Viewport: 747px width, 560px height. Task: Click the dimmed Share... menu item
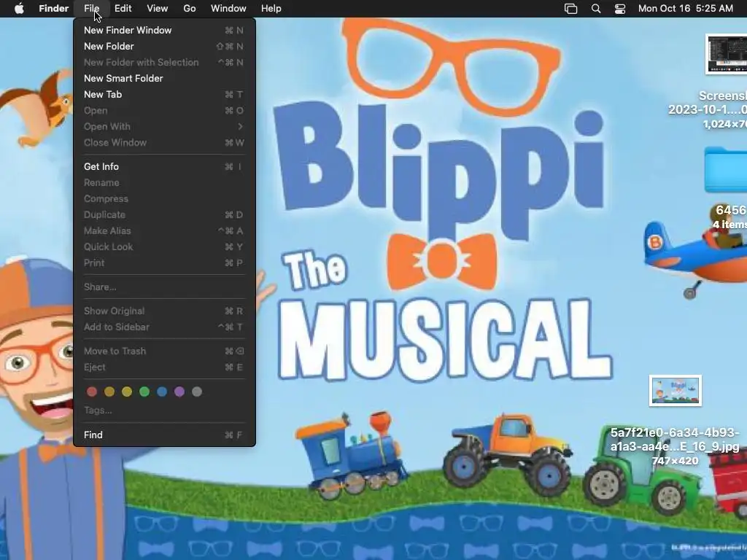pyautogui.click(x=164, y=287)
